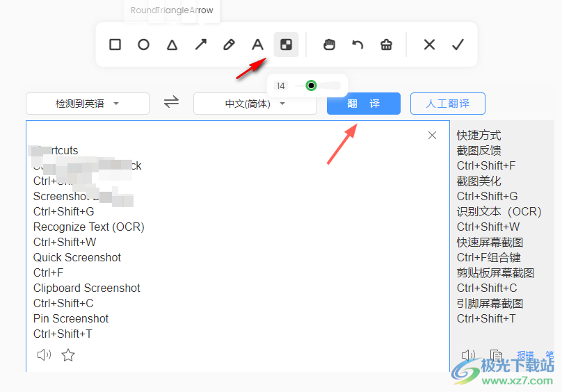Click source line Clipboard Screenshot
The height and width of the screenshot is (392, 562).
[x=86, y=288]
